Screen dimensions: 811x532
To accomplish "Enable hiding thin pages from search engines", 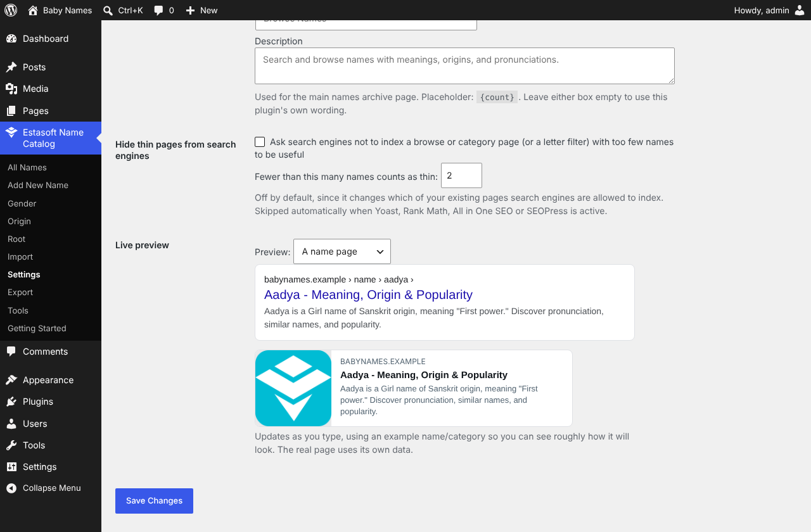I will pyautogui.click(x=260, y=142).
